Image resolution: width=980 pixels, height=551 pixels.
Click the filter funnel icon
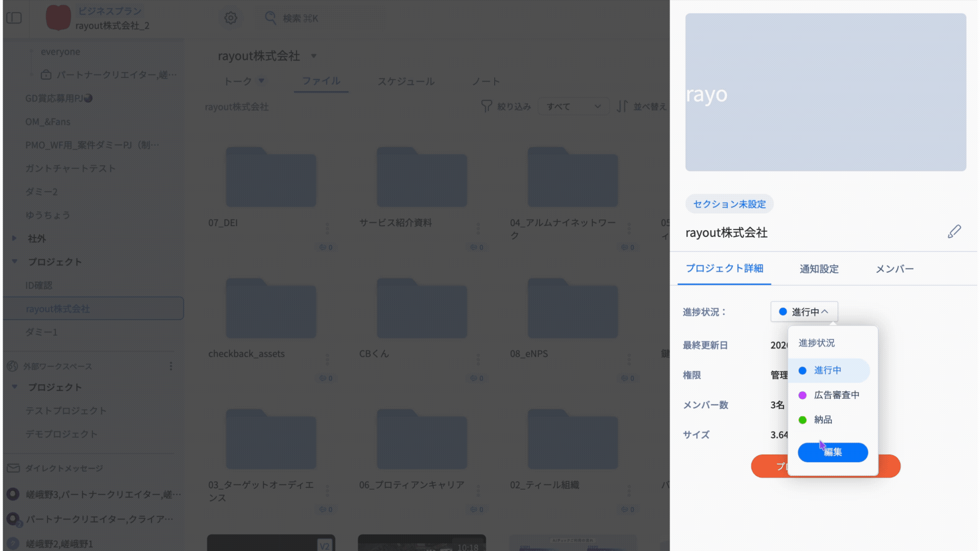tap(486, 106)
